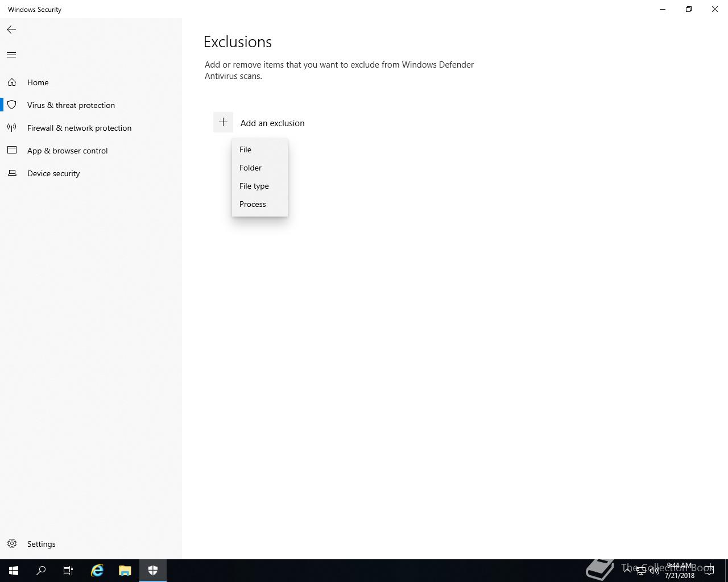The image size is (728, 582).
Task: Open the Windows Start menu
Action: (14, 571)
